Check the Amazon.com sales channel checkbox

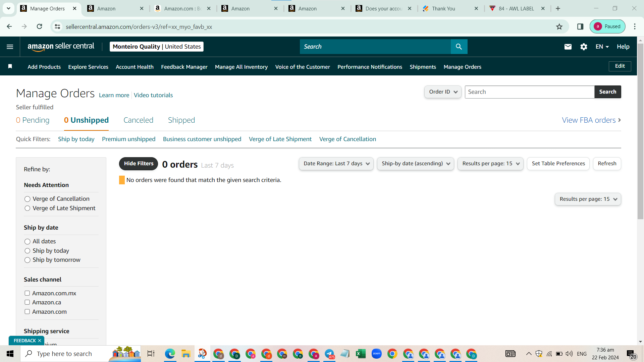pos(27,312)
